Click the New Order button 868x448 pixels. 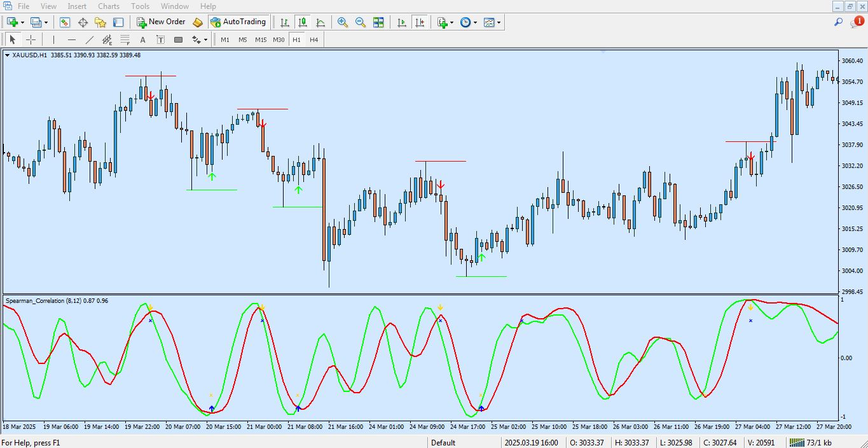click(x=161, y=22)
